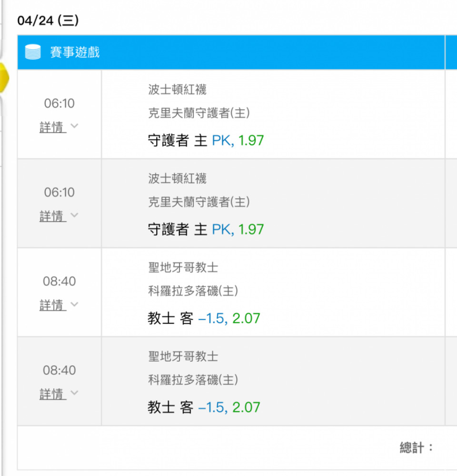Click 聖地牙哥教士 in the first 08:40 row
Image resolution: width=457 pixels, height=476 pixels.
coord(183,268)
